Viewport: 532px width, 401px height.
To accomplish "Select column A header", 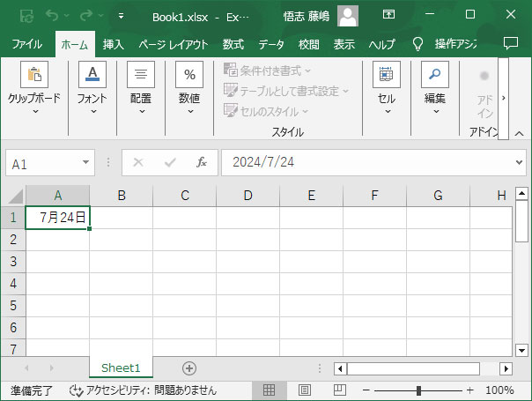I will 58,196.
